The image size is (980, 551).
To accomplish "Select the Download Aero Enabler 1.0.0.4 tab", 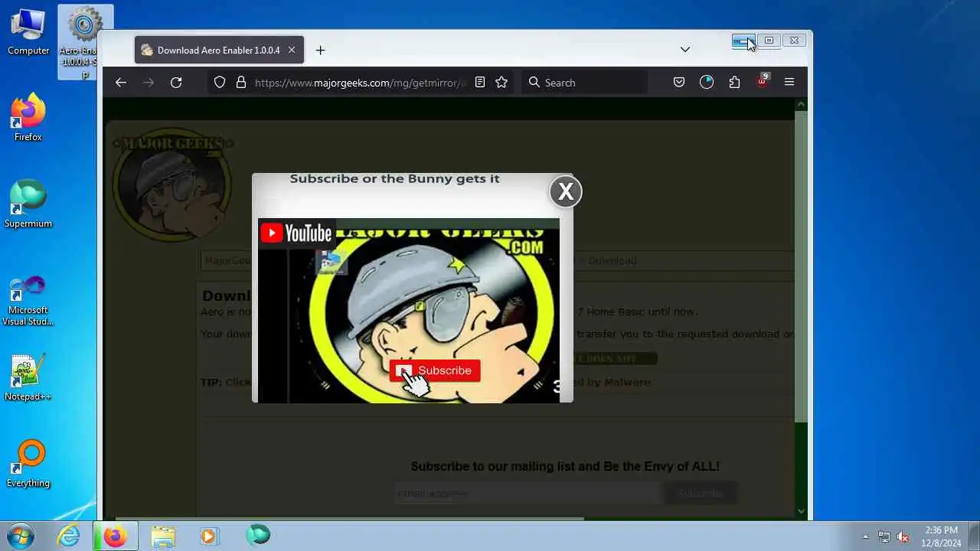I will click(x=219, y=51).
